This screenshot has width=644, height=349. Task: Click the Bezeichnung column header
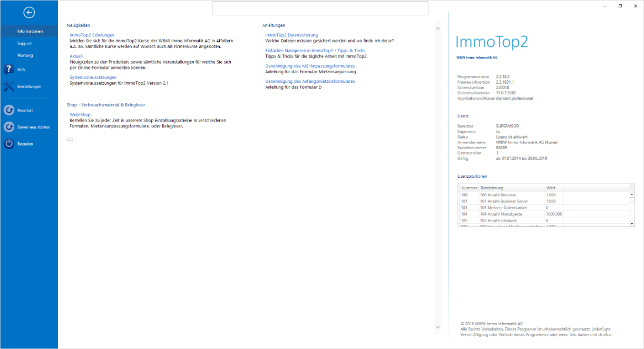point(511,188)
